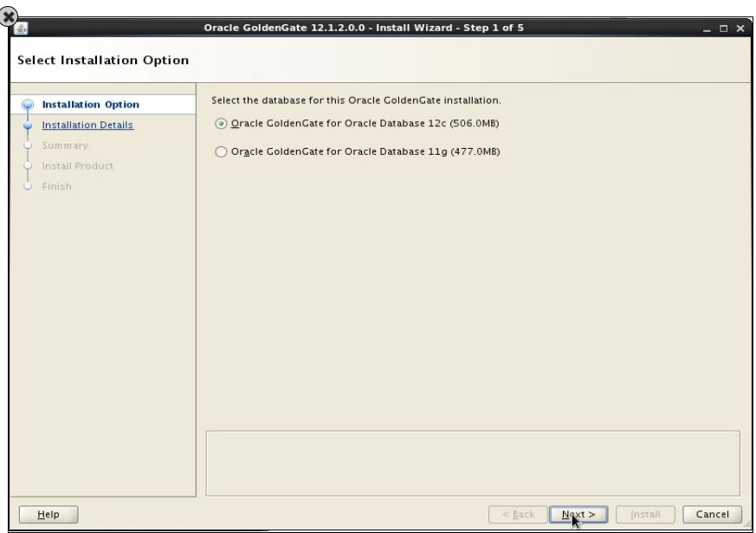Viewport: 756px width, 533px height.
Task: Close the Install Wizard window
Action: tap(739, 29)
